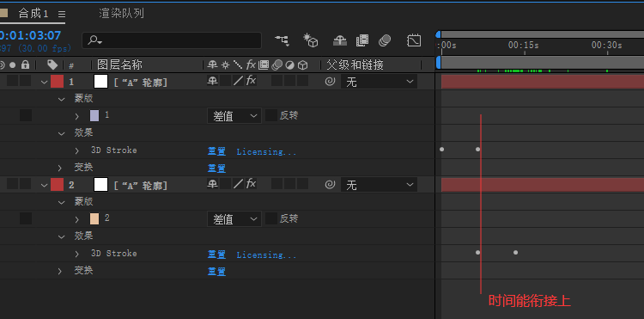
Task: Open mask 2 mode dropdown 差值
Action: click(234, 219)
